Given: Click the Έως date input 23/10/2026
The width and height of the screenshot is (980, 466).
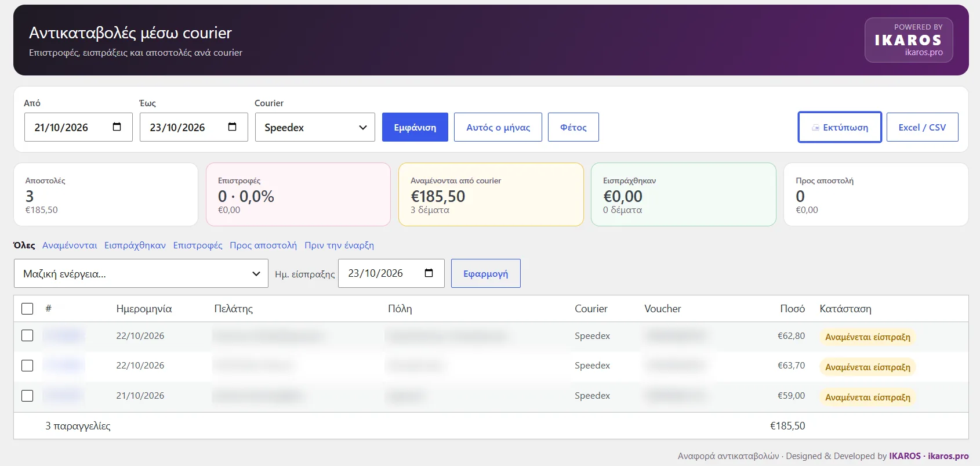Looking at the screenshot, I should (194, 127).
